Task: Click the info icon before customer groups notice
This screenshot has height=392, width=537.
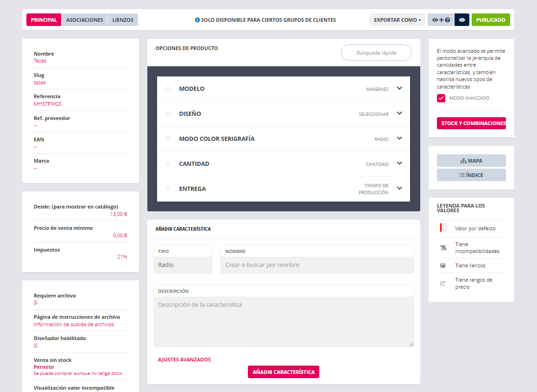Action: tap(197, 20)
